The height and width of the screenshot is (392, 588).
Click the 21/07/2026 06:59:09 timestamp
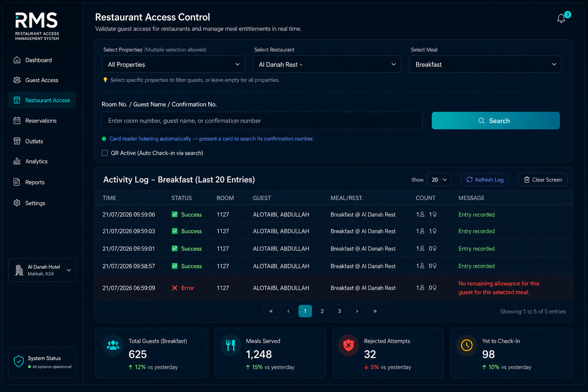tap(129, 288)
